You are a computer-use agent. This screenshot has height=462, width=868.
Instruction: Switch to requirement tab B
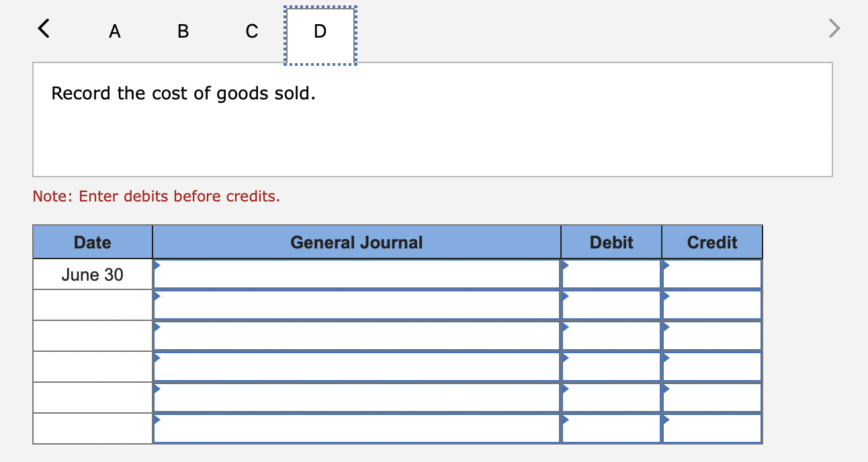pyautogui.click(x=181, y=31)
